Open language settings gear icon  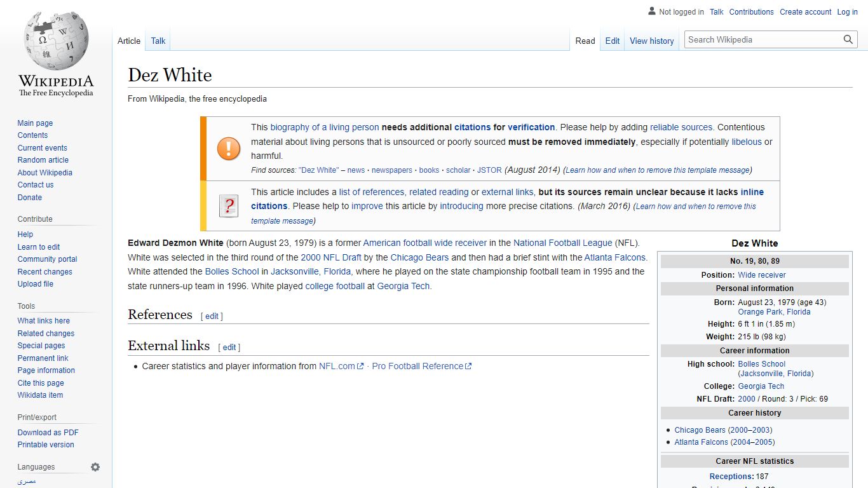95,467
